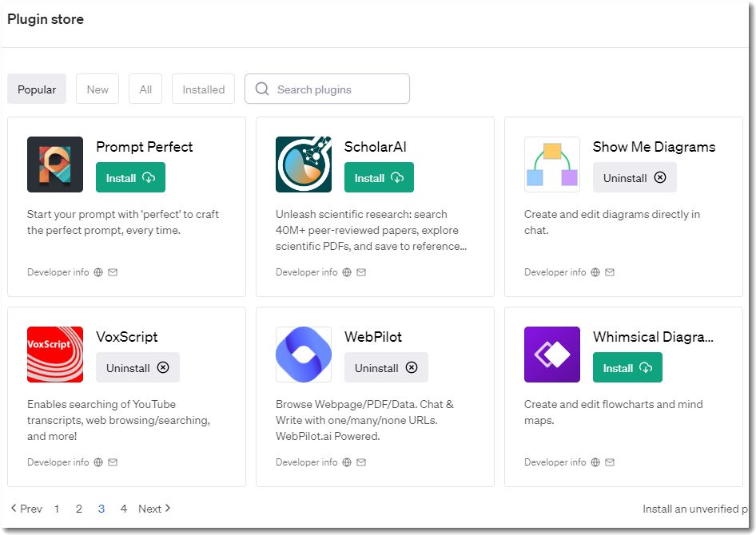
Task: Uninstall the Show Me Diagrams plugin
Action: [x=635, y=178]
